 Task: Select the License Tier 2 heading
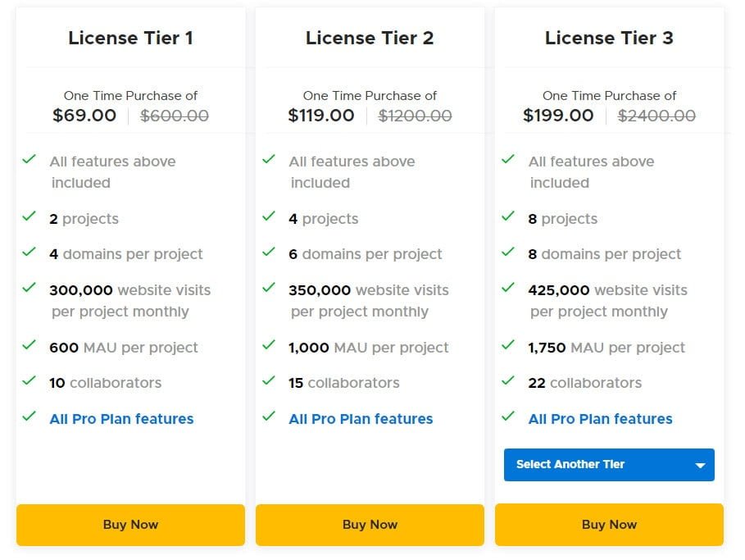(370, 38)
